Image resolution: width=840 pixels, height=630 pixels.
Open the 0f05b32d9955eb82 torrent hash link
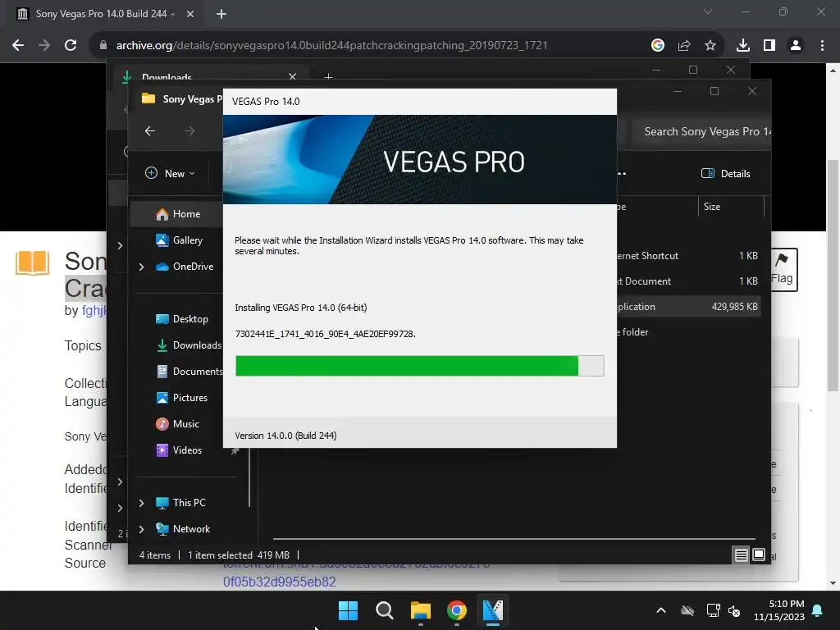coord(279,582)
